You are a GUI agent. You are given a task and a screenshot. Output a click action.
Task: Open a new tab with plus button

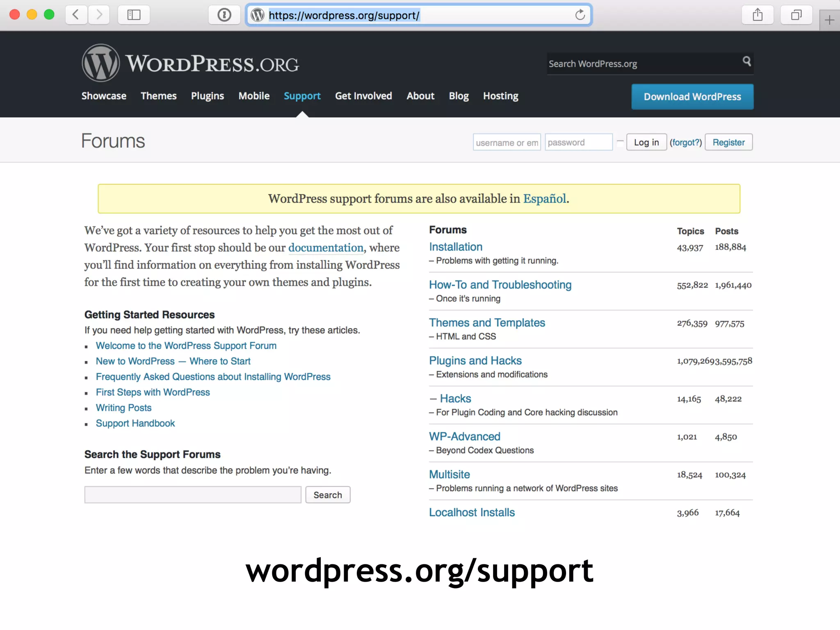(829, 20)
